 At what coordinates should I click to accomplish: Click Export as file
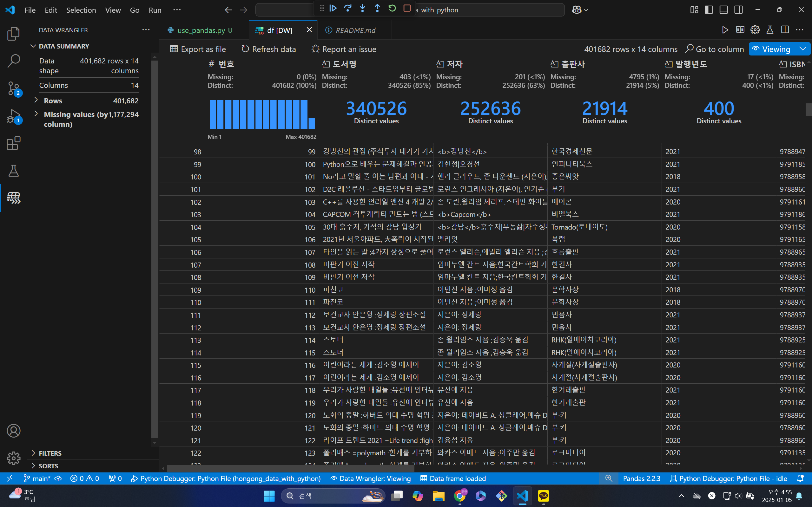[198, 49]
